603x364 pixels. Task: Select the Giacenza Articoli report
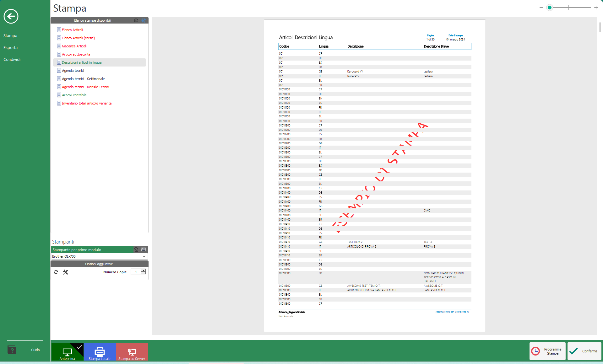pos(74,46)
